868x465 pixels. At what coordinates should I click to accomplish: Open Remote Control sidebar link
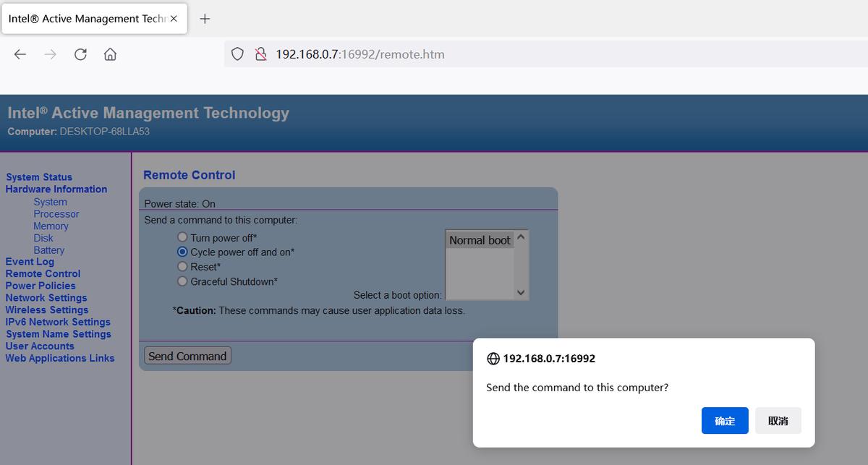pos(43,274)
